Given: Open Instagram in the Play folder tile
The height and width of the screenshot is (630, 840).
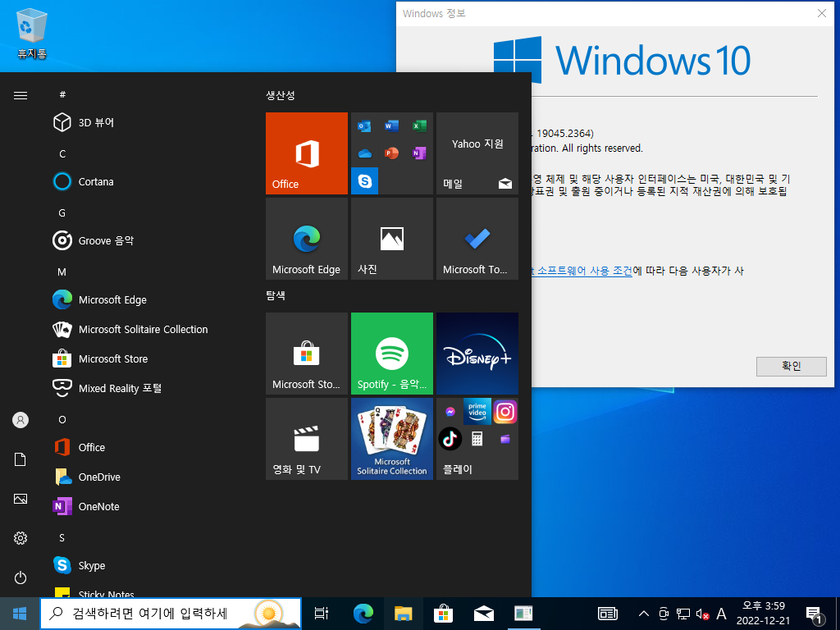Looking at the screenshot, I should pyautogui.click(x=505, y=412).
